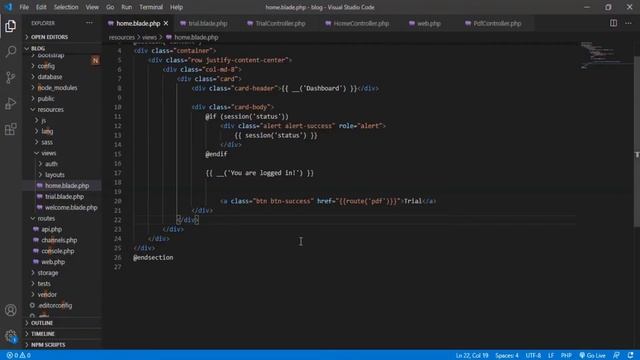Collapse the routes folder
This screenshot has width=640, height=360.
(46, 218)
